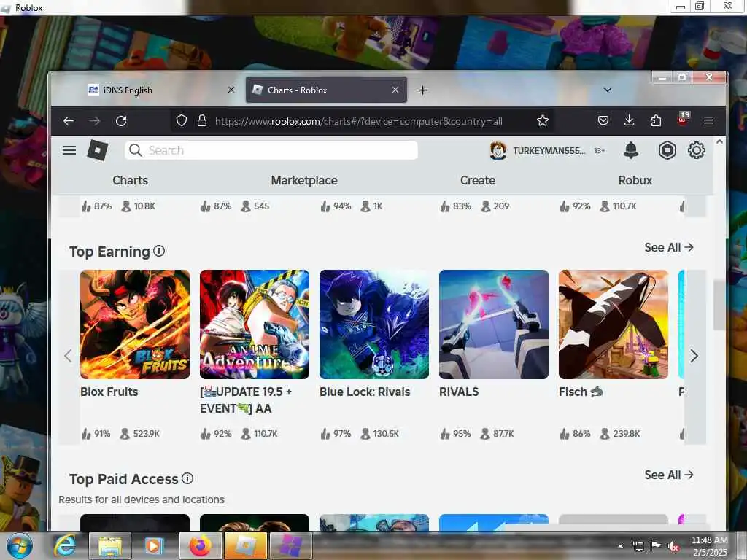Bookmark this page with the star icon
Viewport: 747px width, 560px height.
pos(543,121)
